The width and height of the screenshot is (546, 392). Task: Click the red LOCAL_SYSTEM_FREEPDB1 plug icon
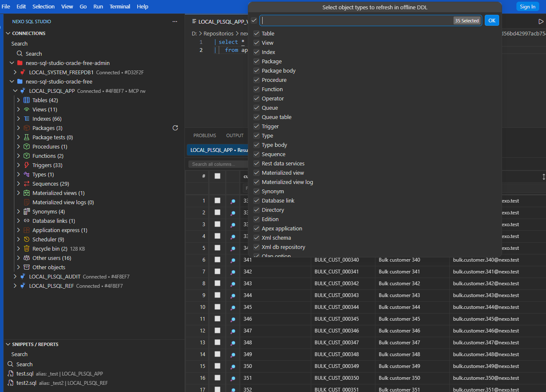click(x=23, y=72)
